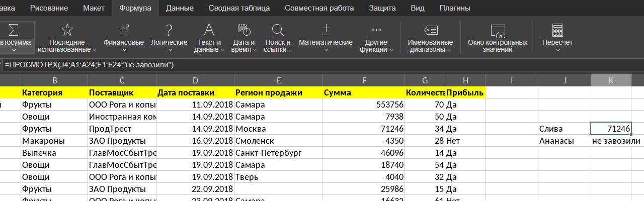The width and height of the screenshot is (644, 201).
Task: Expand Последние использованные dropdown label
Action: (67, 46)
